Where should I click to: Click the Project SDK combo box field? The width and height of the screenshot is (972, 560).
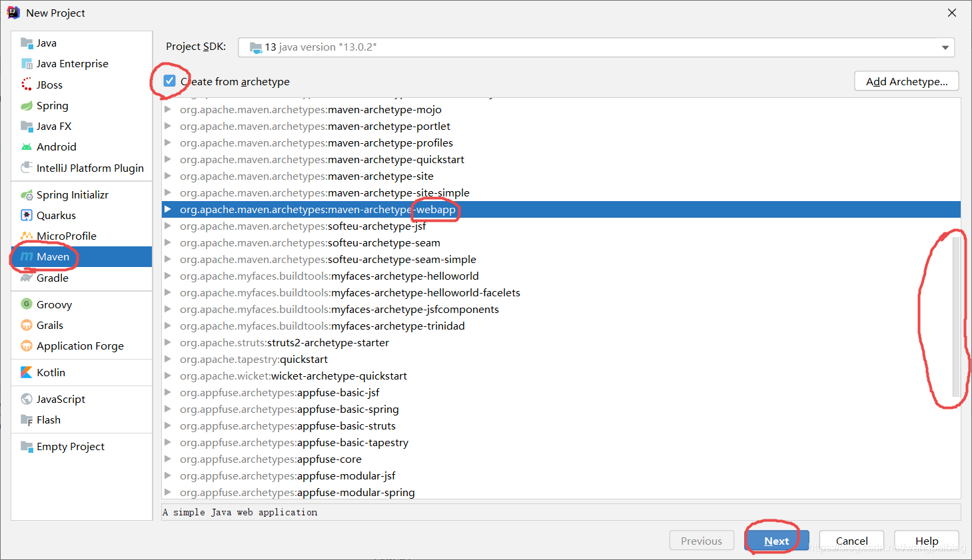[x=596, y=47]
